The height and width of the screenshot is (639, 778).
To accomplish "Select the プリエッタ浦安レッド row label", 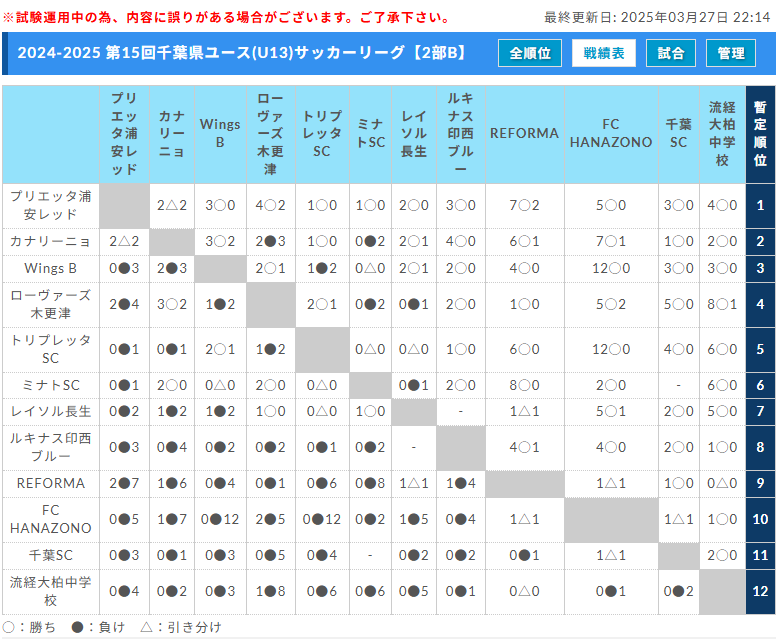I will click(51, 205).
